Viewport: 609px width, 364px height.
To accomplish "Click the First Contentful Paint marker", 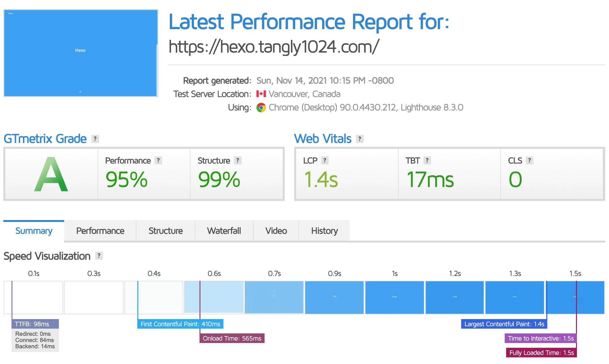I will 180,324.
